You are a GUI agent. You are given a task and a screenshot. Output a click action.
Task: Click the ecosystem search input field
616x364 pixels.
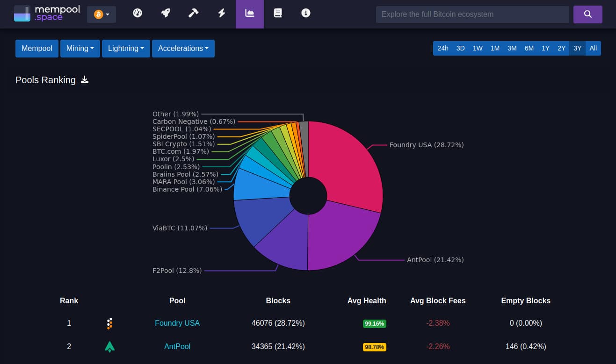(472, 14)
